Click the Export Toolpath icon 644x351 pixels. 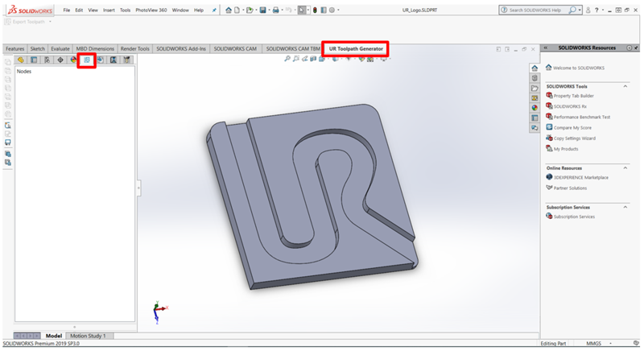pos(8,22)
